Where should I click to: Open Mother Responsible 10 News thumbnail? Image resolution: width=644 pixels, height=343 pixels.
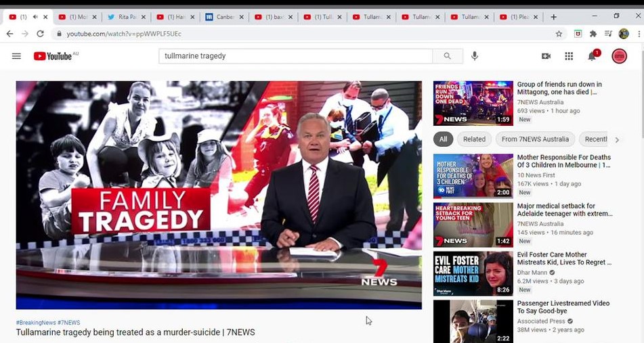click(x=473, y=176)
